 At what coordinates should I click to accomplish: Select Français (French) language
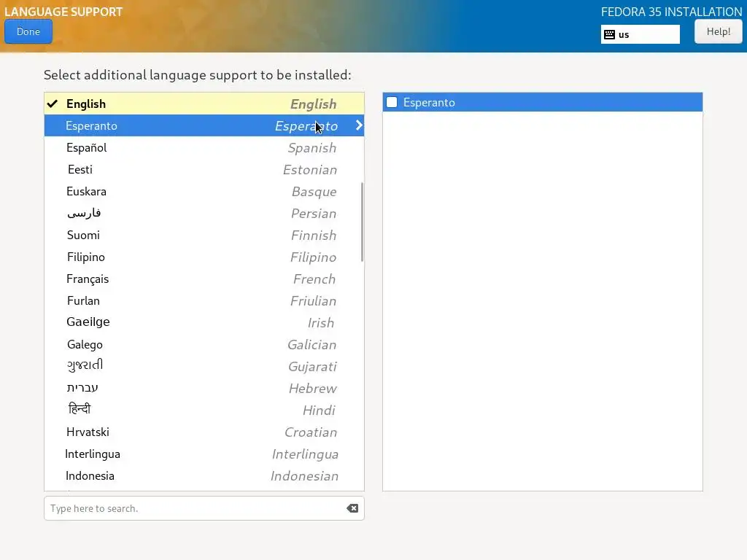tap(204, 279)
